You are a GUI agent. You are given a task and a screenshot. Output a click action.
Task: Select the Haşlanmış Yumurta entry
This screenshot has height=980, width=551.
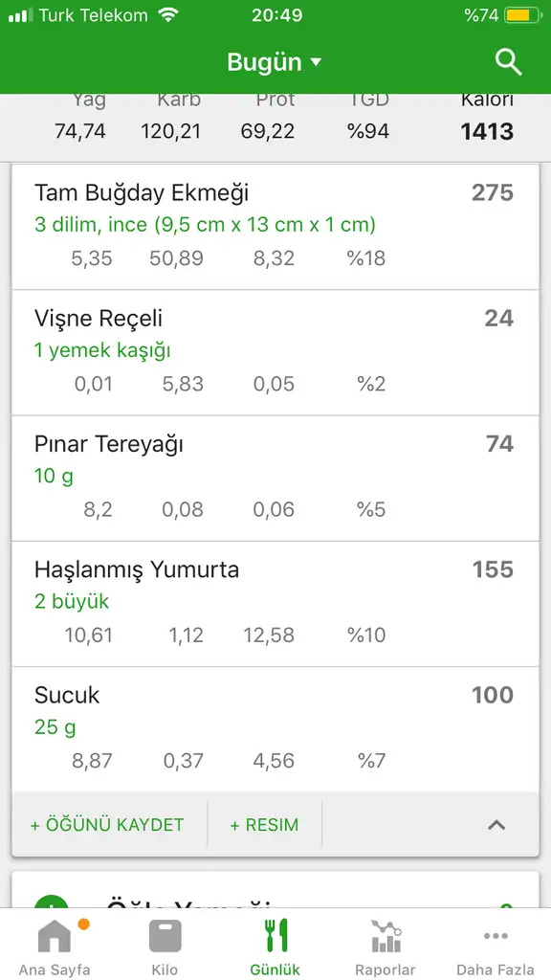pos(275,604)
